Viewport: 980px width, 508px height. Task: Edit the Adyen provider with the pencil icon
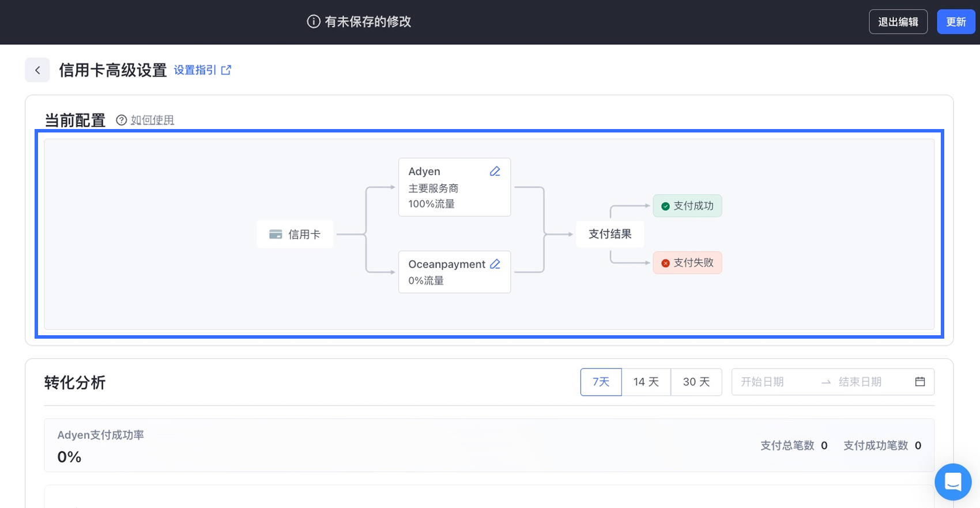point(495,171)
